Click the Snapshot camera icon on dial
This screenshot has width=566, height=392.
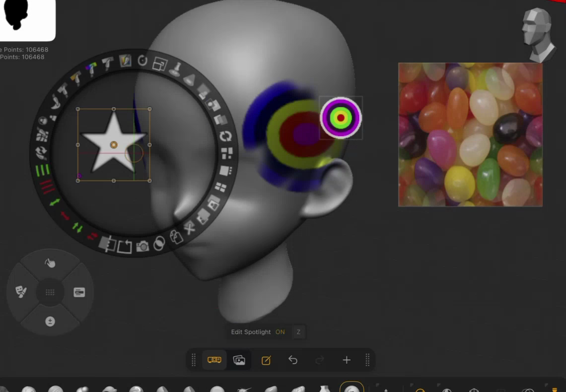(x=142, y=246)
